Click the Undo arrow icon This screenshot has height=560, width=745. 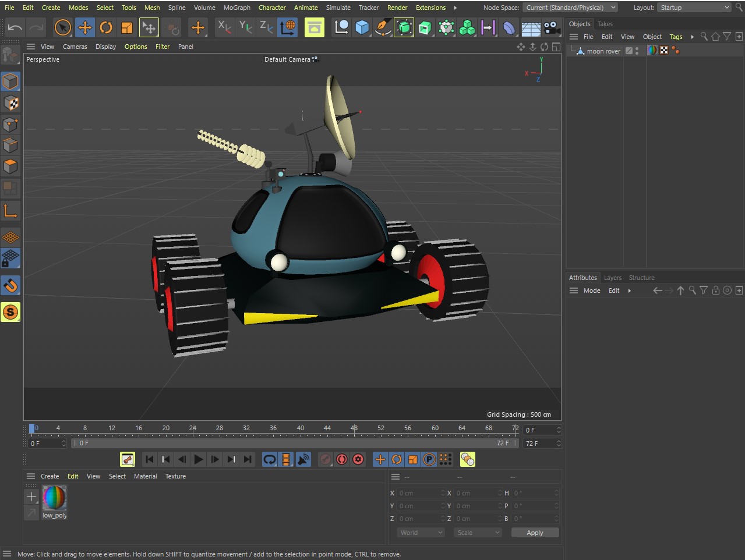click(x=15, y=27)
